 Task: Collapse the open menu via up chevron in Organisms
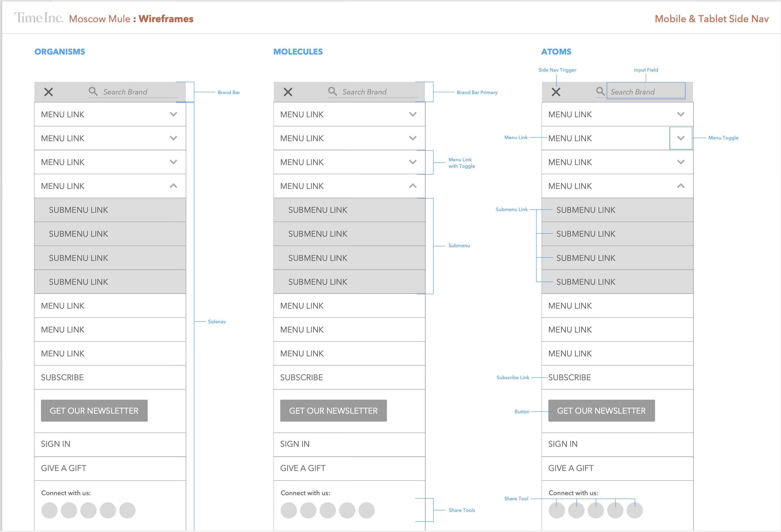[173, 186]
